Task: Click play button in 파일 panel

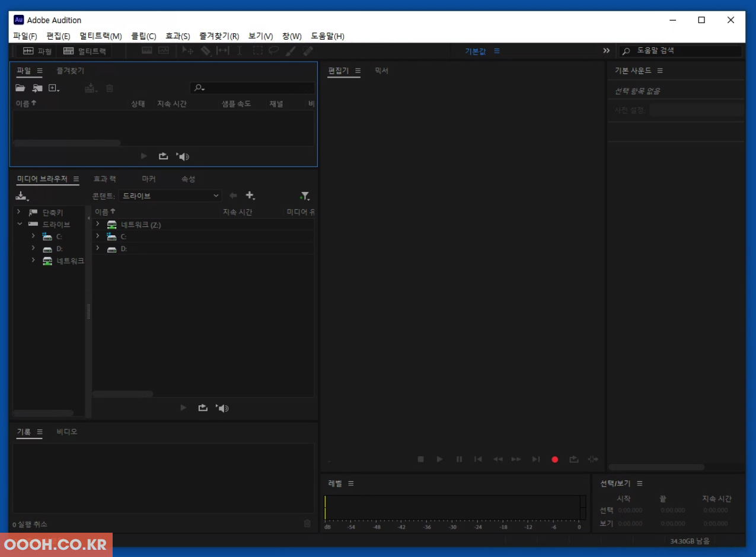Action: click(143, 156)
